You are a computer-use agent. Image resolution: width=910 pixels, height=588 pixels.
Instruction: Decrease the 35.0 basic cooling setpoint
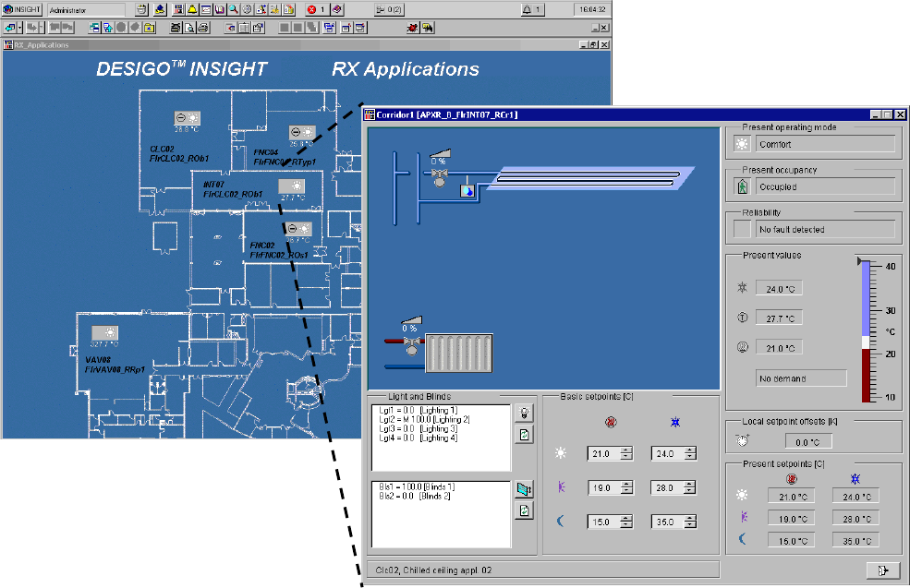(690, 525)
